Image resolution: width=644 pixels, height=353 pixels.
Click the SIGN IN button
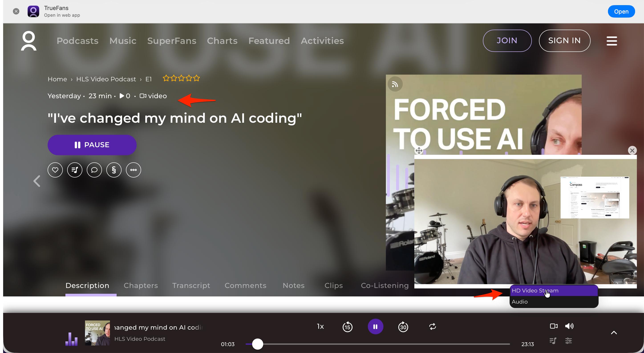(564, 41)
